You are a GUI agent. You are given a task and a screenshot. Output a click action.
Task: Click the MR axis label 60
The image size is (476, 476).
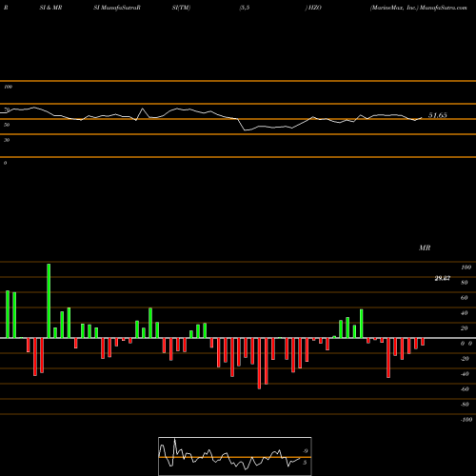tap(464, 298)
